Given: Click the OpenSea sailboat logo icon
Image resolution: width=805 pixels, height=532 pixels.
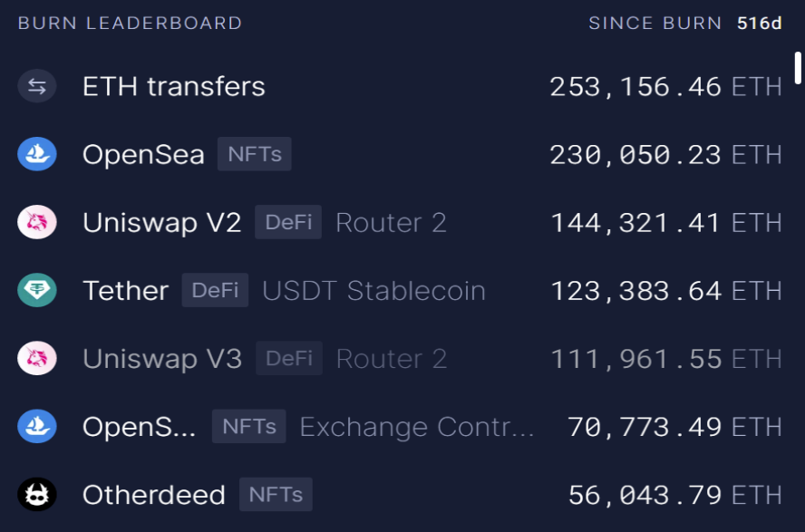Looking at the screenshot, I should coord(37,154).
